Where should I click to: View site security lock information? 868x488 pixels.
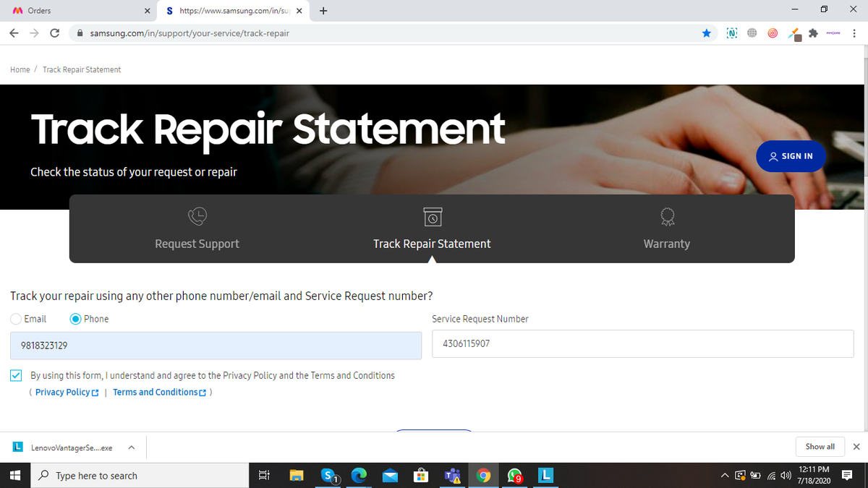click(x=80, y=33)
